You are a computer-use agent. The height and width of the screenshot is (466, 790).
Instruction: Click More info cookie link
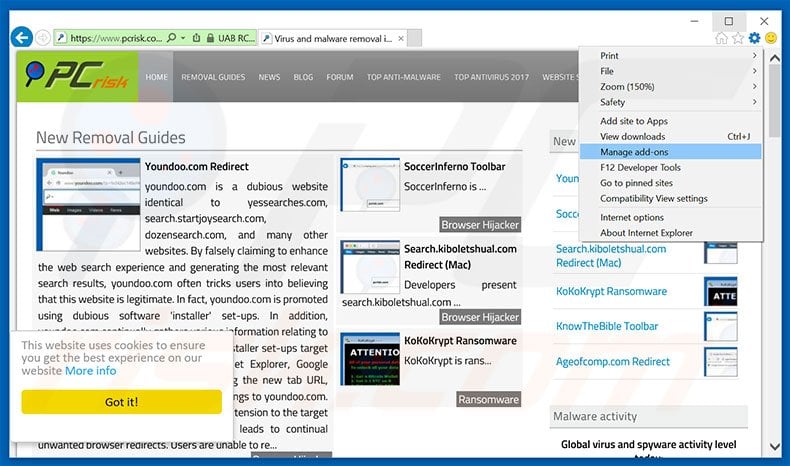point(91,371)
